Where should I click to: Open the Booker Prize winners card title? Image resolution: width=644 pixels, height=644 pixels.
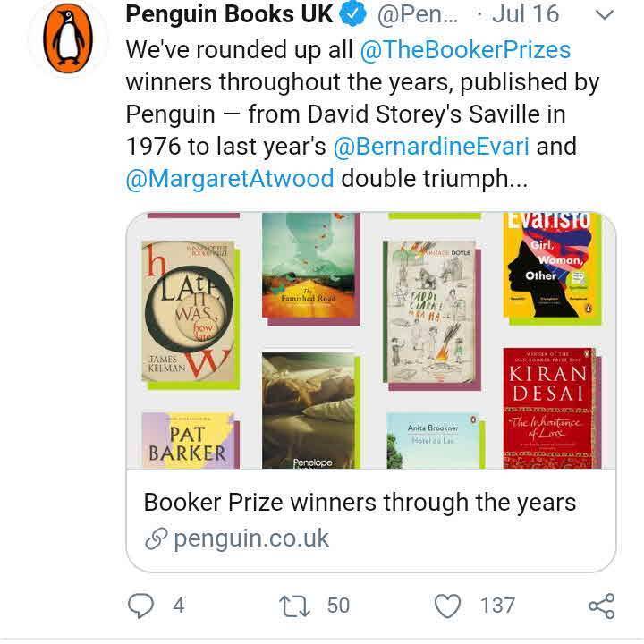[360, 501]
